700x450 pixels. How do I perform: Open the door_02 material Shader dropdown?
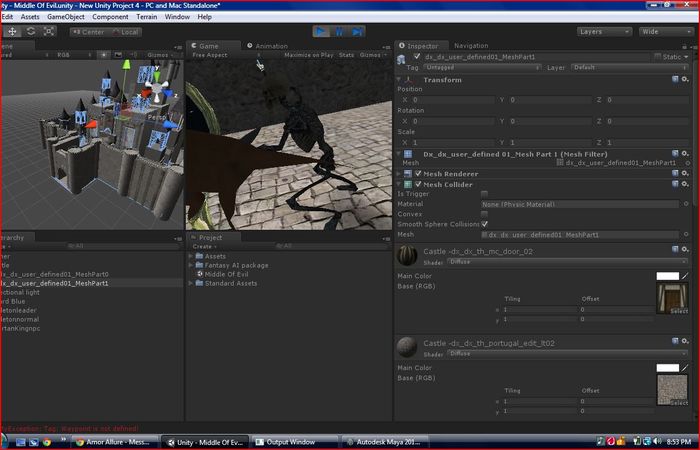[567, 262]
